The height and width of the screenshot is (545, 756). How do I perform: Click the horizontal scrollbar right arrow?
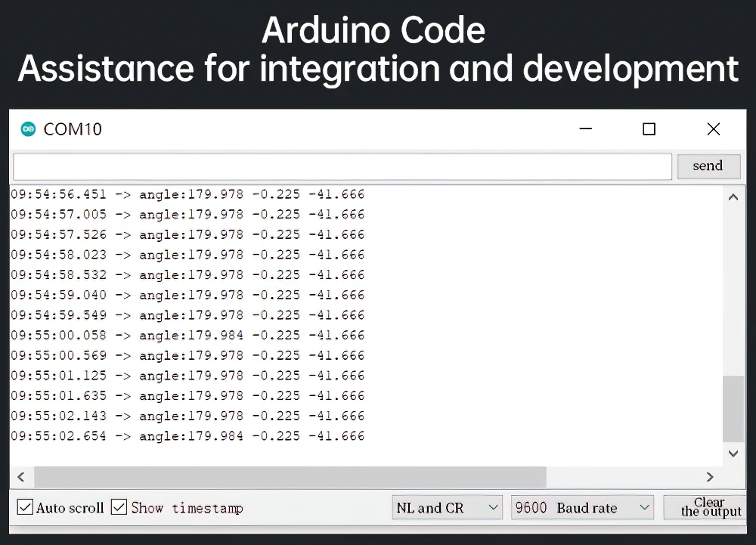710,477
